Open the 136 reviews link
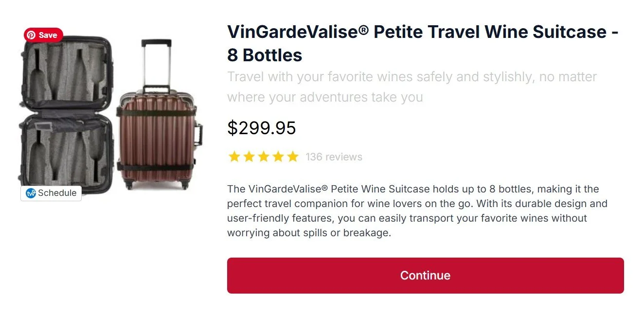The height and width of the screenshot is (314, 644). click(x=334, y=157)
